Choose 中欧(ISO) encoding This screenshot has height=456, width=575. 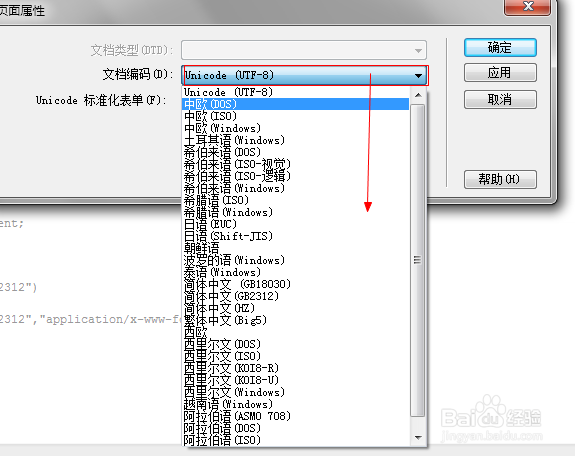point(296,116)
